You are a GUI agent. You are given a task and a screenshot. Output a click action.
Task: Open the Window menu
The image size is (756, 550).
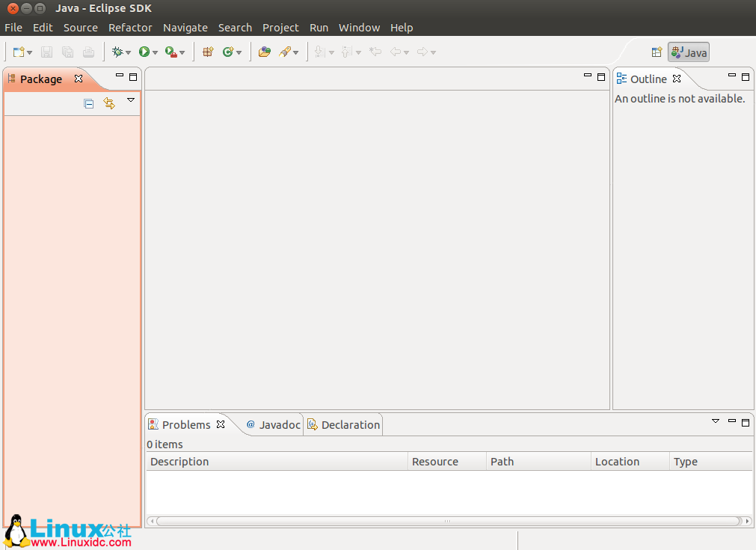pos(359,28)
